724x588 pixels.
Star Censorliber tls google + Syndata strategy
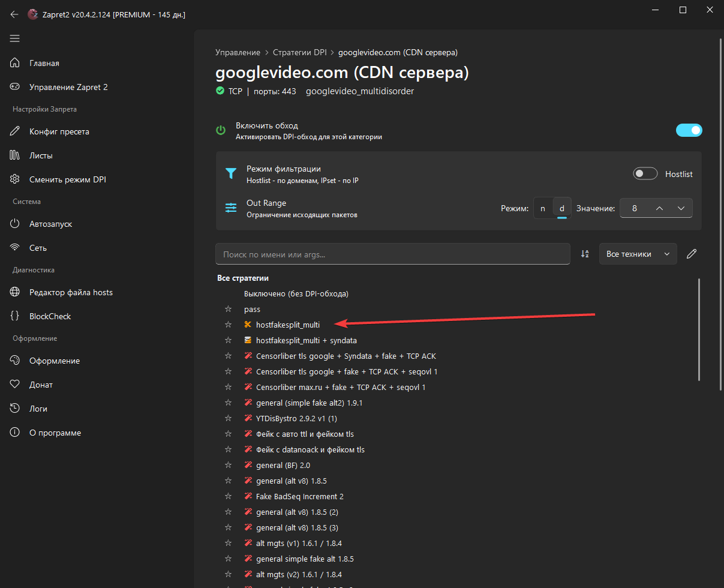(x=228, y=356)
